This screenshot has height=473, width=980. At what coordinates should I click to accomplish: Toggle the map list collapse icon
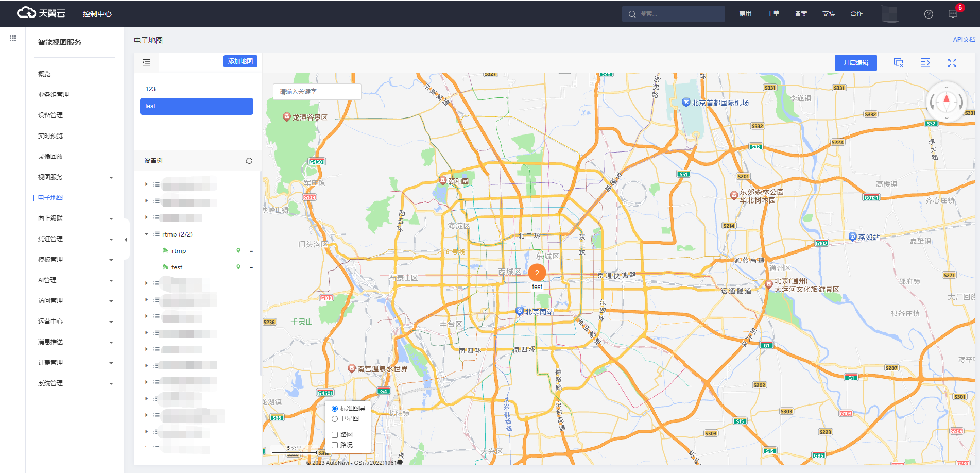(x=146, y=62)
